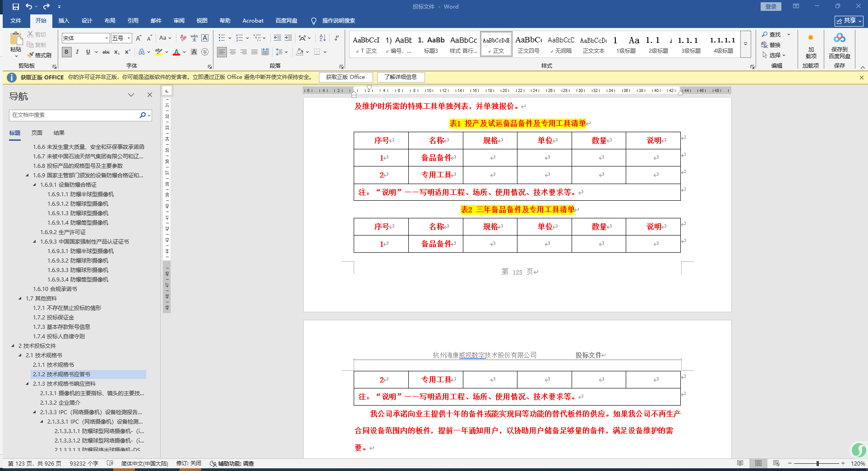The image size is (868, 471).
Task: Switch to the 结果 tab in navigation pane
Action: (59, 133)
